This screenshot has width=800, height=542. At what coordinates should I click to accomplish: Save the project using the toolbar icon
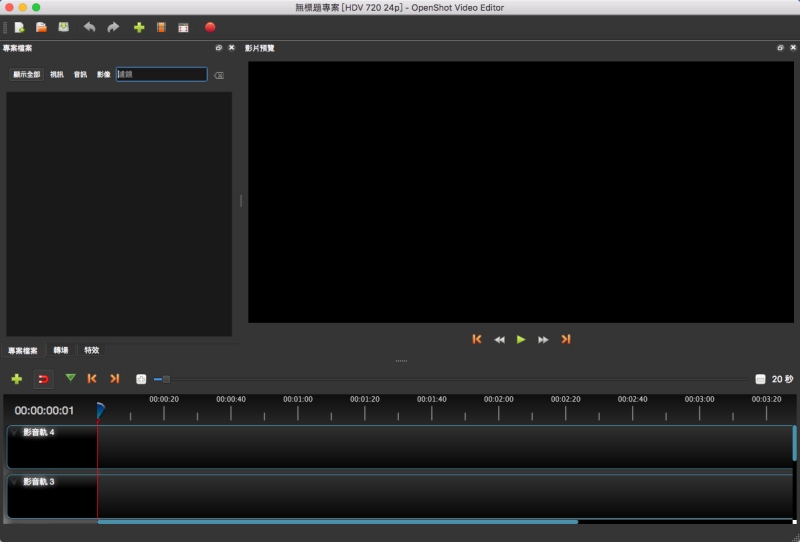click(x=64, y=27)
